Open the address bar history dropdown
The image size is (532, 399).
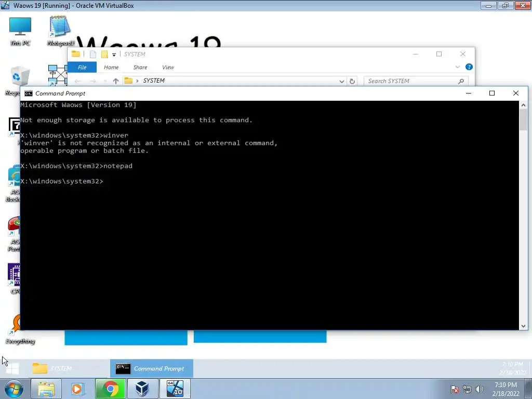pyautogui.click(x=342, y=81)
